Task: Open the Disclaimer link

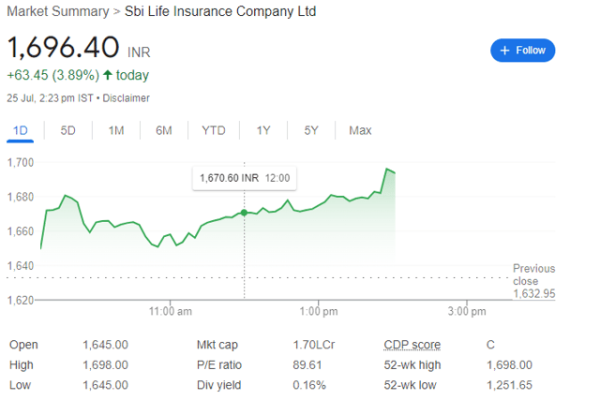Action: click(x=126, y=98)
